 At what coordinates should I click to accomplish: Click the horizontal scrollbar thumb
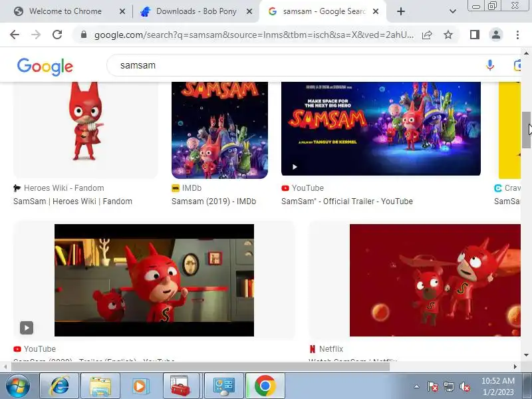point(201,367)
